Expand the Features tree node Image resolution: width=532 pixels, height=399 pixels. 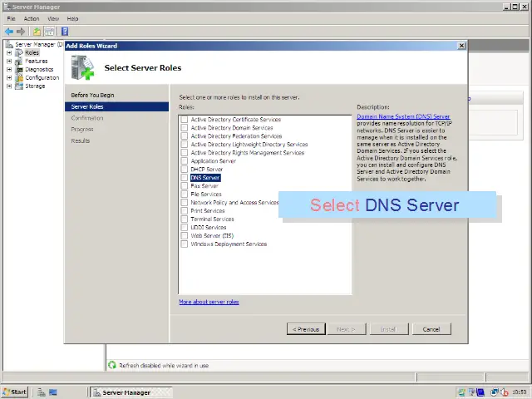pyautogui.click(x=9, y=61)
